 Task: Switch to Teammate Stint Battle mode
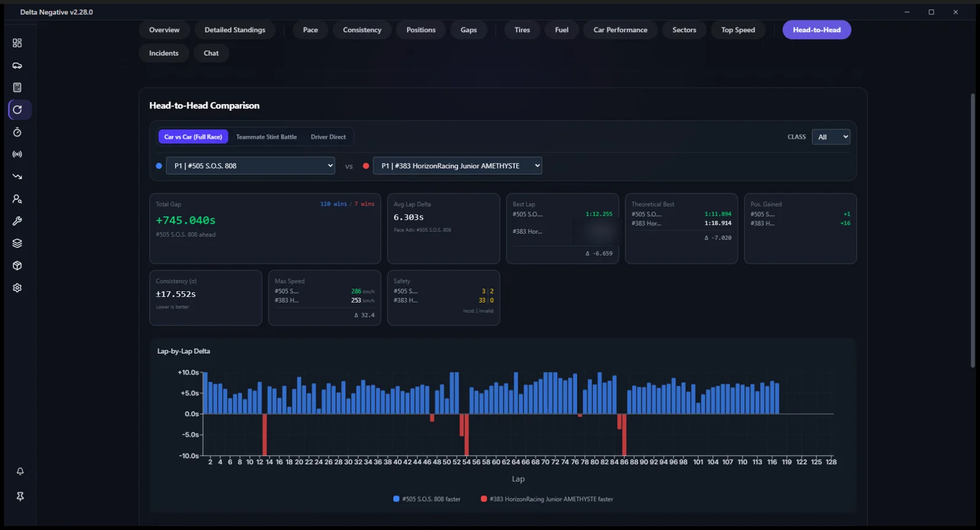(x=266, y=137)
